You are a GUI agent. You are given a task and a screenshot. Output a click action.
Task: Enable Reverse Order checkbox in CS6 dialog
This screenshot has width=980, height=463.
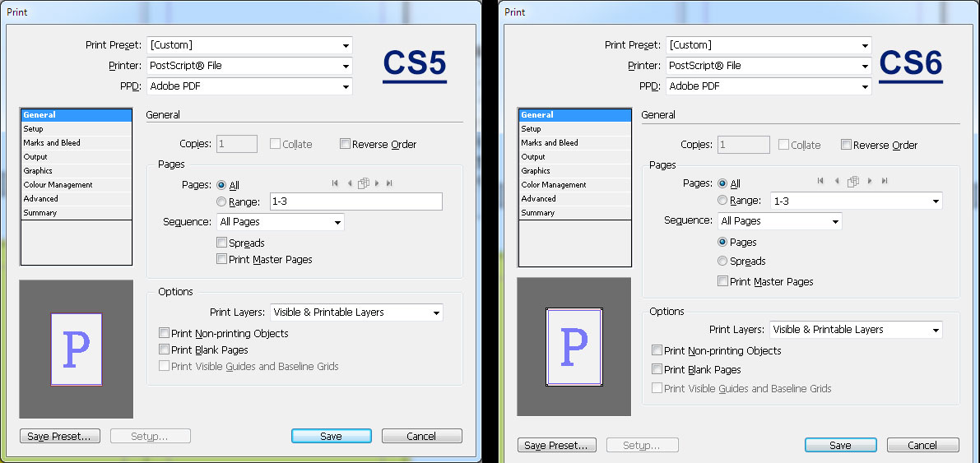(x=846, y=145)
